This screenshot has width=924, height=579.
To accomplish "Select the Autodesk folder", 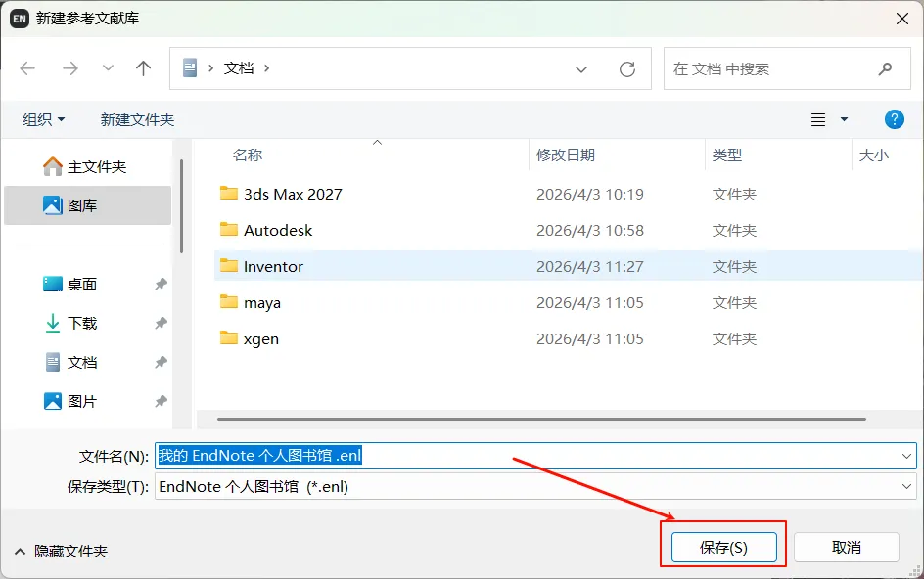I will point(278,230).
